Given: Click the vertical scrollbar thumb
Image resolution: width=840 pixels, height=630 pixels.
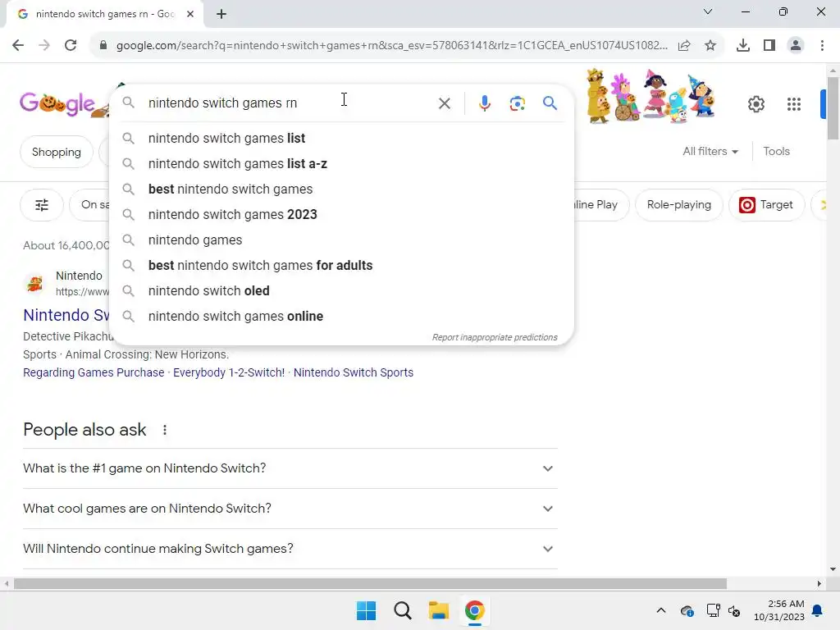Looking at the screenshot, I should pyautogui.click(x=833, y=107).
